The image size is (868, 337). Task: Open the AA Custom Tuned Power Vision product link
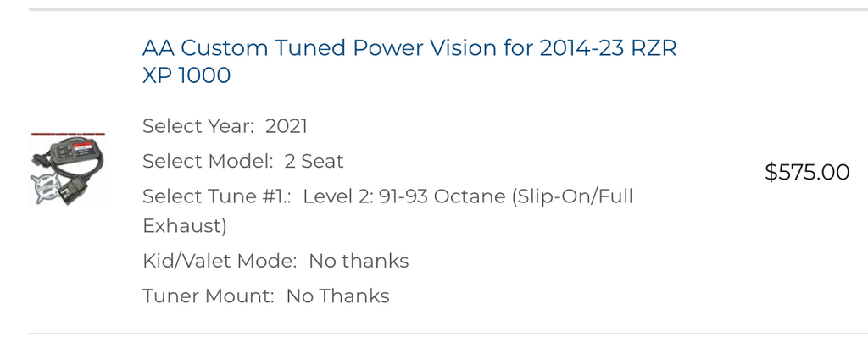[409, 61]
